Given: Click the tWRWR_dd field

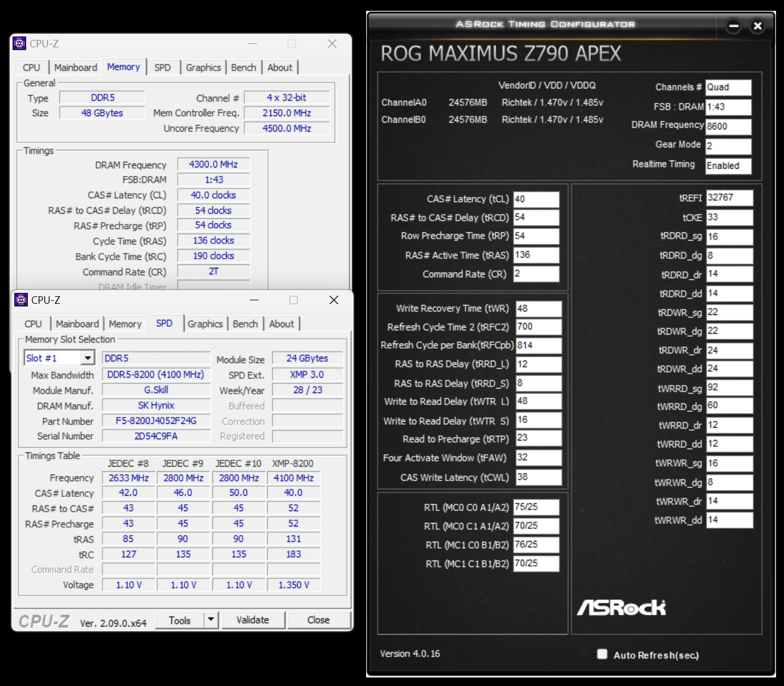Looking at the screenshot, I should [x=729, y=520].
